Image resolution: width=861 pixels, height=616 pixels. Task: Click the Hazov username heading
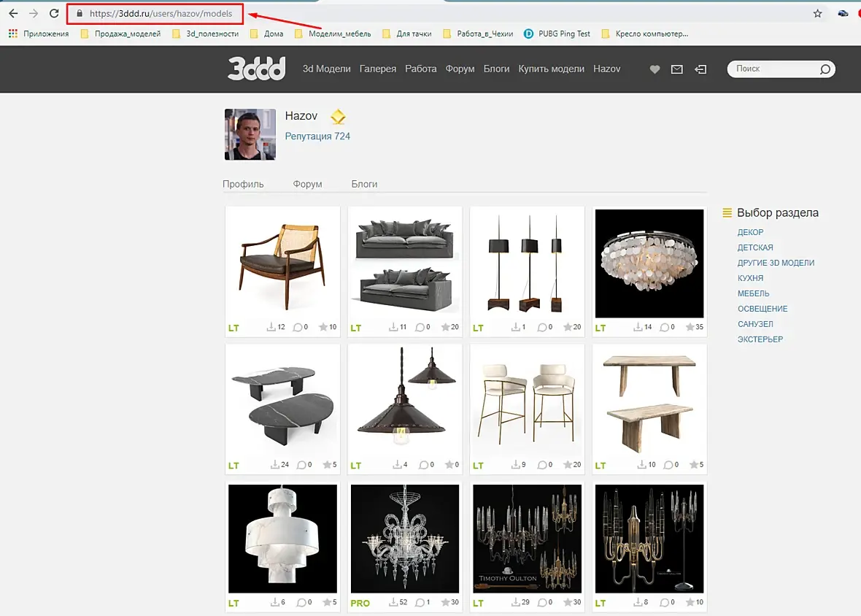301,116
